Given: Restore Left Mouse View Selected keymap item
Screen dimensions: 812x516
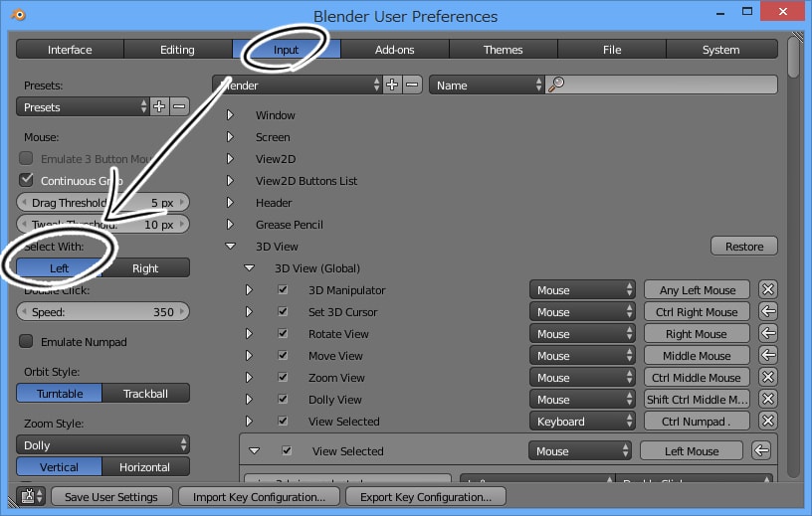Looking at the screenshot, I should (x=761, y=450).
